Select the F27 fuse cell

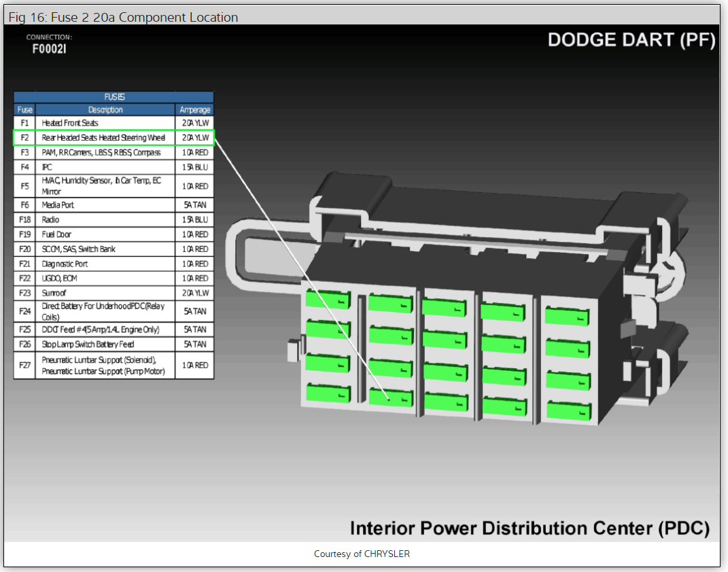point(24,365)
